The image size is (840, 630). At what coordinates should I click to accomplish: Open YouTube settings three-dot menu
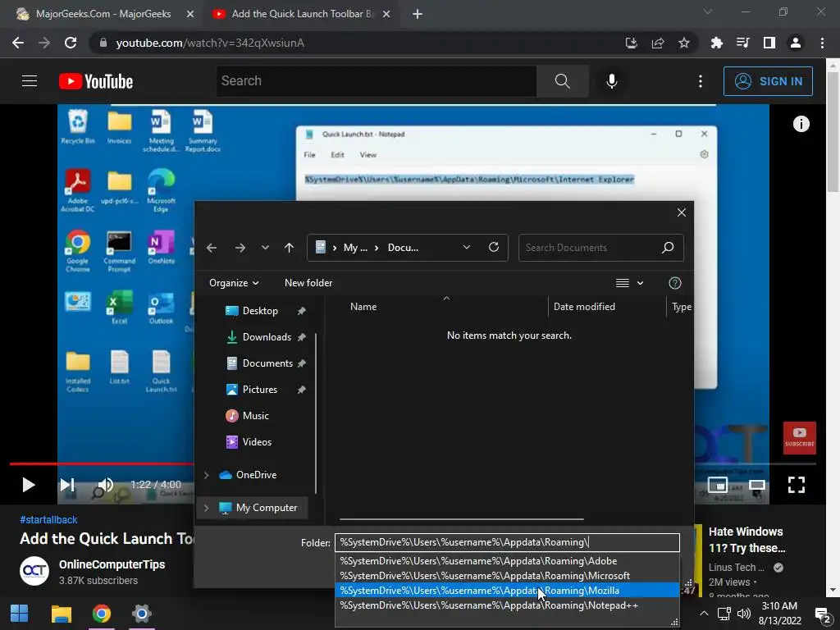tap(701, 81)
